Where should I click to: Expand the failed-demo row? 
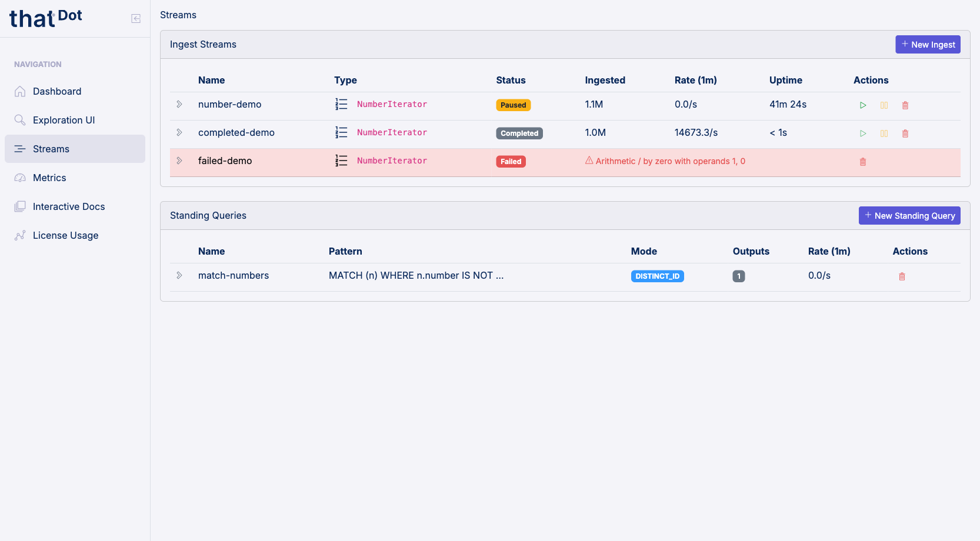(179, 161)
